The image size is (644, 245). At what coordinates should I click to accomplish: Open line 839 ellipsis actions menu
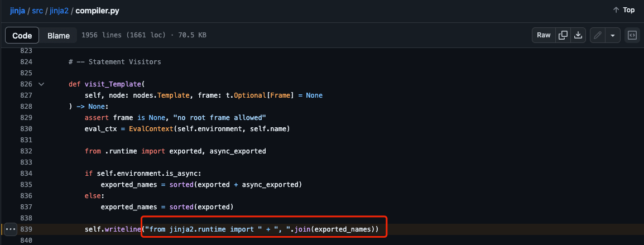point(10,229)
